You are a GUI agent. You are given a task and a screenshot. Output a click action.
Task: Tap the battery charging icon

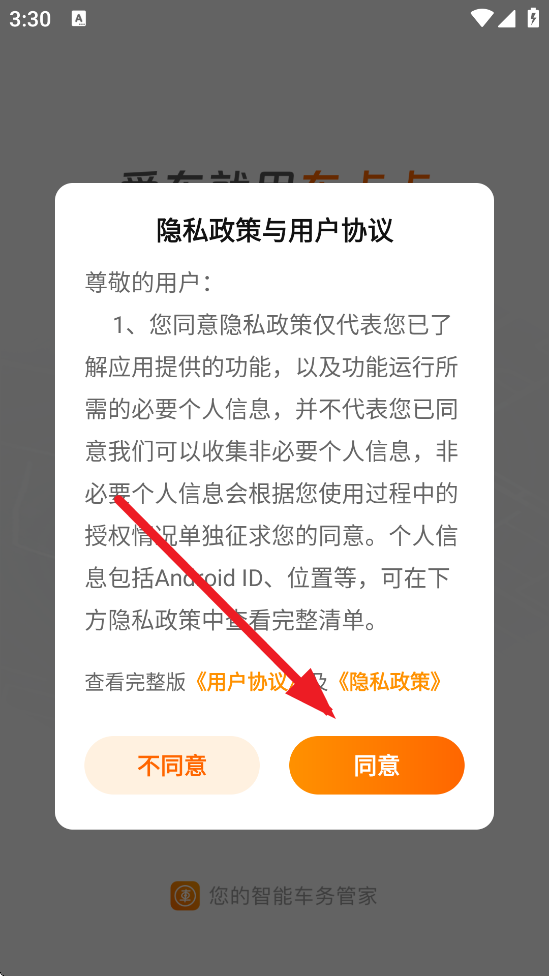[533, 18]
